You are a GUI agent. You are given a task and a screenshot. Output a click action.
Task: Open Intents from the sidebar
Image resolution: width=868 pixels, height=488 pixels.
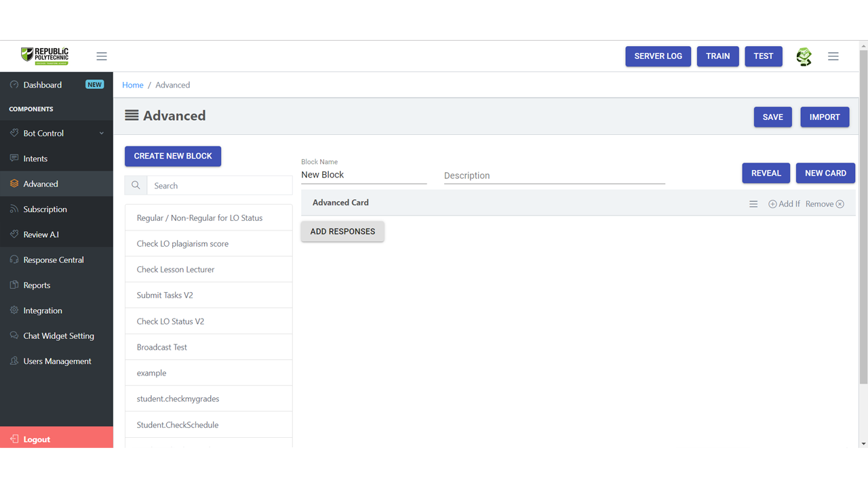coord(35,159)
